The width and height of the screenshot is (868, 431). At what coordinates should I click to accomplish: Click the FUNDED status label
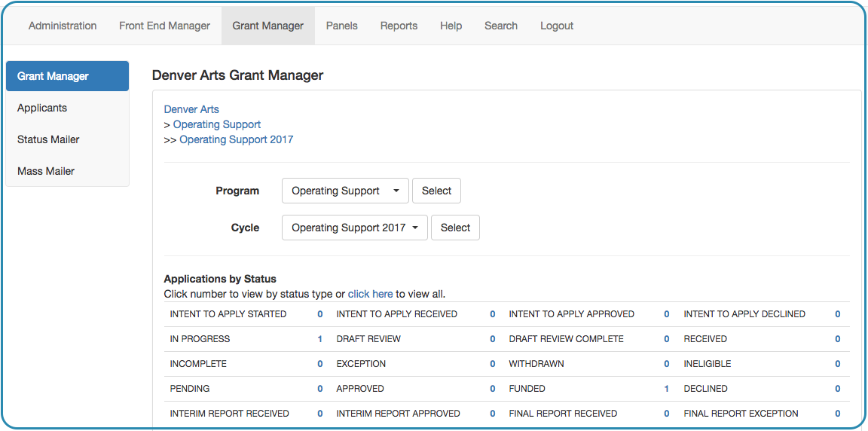(x=527, y=388)
